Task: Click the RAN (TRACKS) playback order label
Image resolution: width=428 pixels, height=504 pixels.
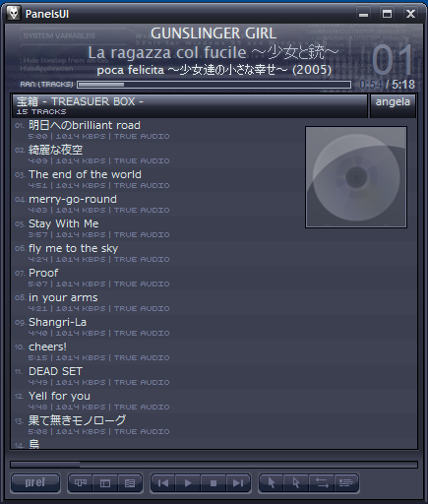Action: [46, 85]
